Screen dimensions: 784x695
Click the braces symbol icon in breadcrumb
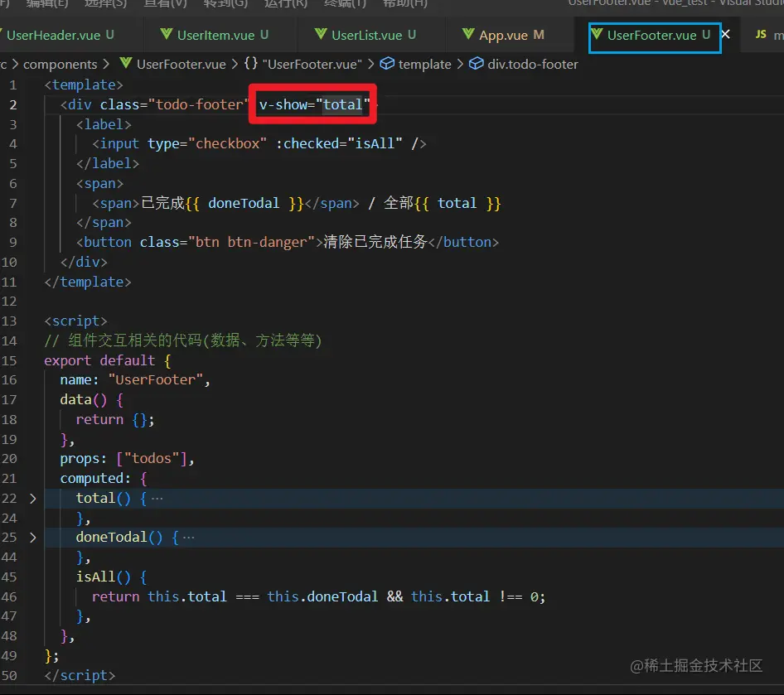coord(251,64)
